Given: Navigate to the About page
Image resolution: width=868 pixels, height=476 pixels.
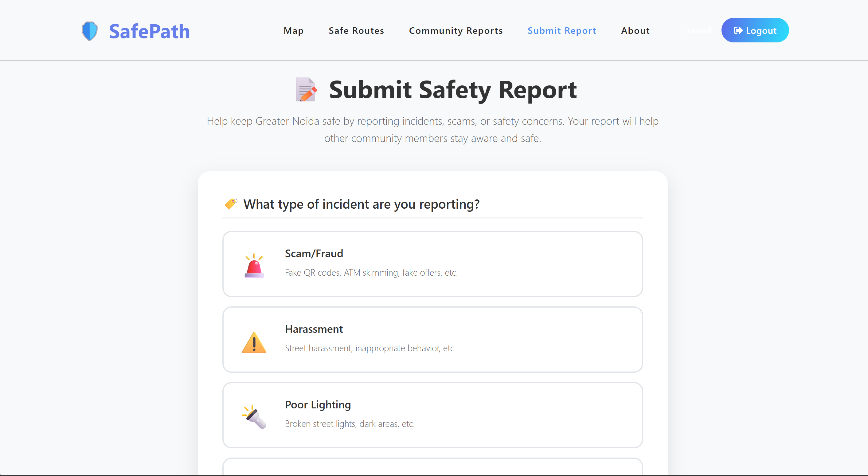Looking at the screenshot, I should click(635, 31).
